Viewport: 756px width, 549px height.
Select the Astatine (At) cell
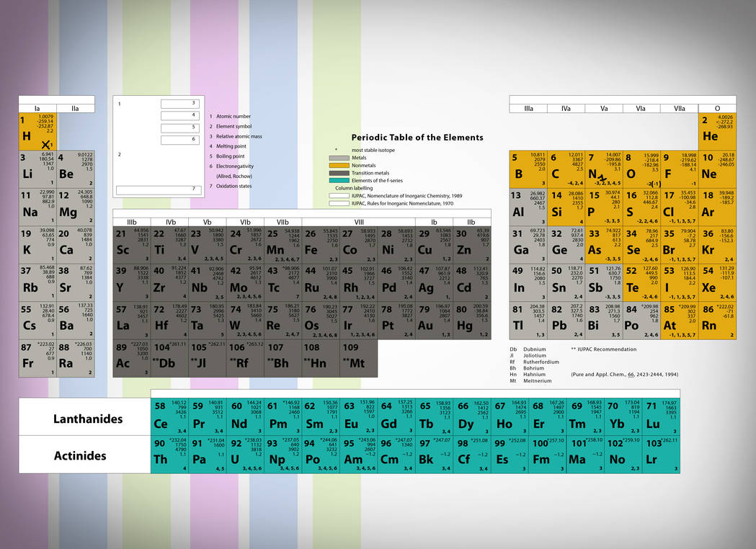tap(680, 321)
